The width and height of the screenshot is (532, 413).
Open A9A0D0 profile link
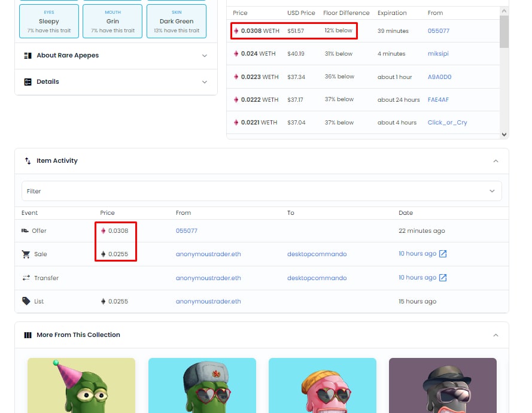click(439, 77)
